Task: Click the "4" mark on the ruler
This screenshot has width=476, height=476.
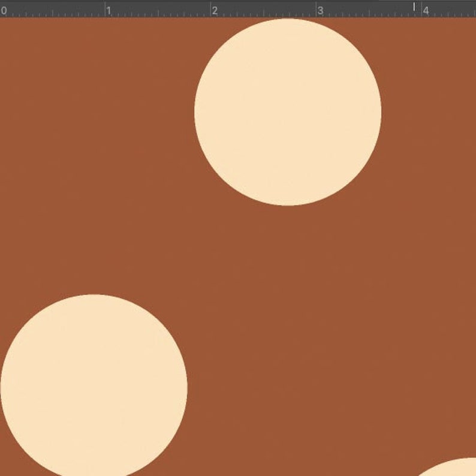Action: coord(426,11)
